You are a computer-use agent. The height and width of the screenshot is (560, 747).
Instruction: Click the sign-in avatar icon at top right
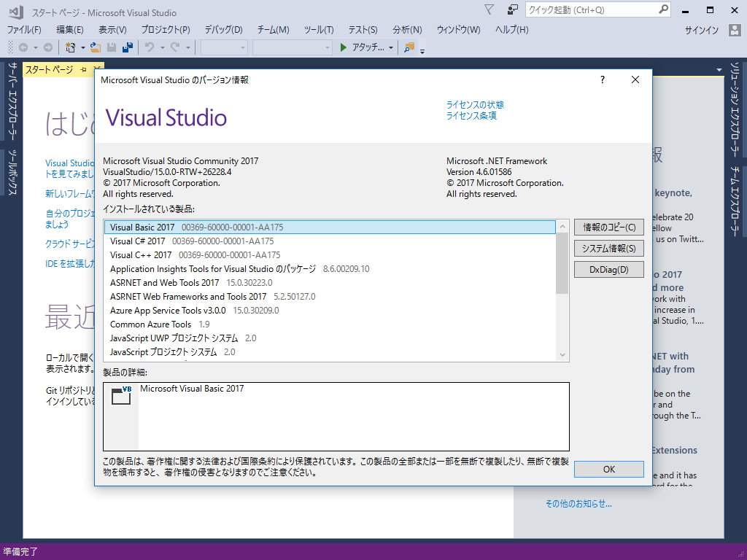point(735,30)
